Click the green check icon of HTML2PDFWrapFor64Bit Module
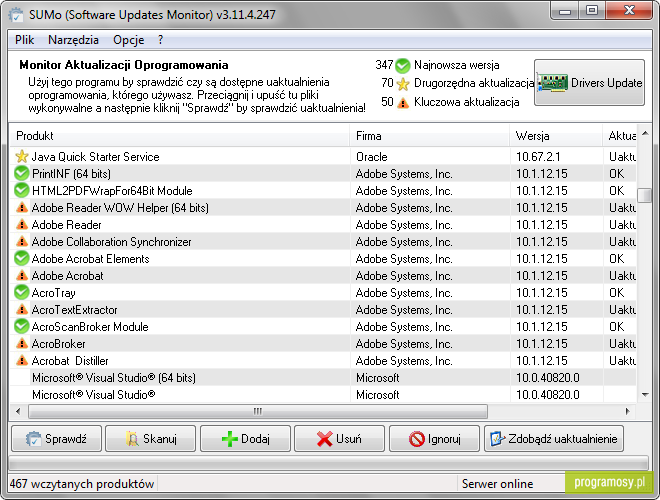Image resolution: width=660 pixels, height=500 pixels. [x=21, y=191]
